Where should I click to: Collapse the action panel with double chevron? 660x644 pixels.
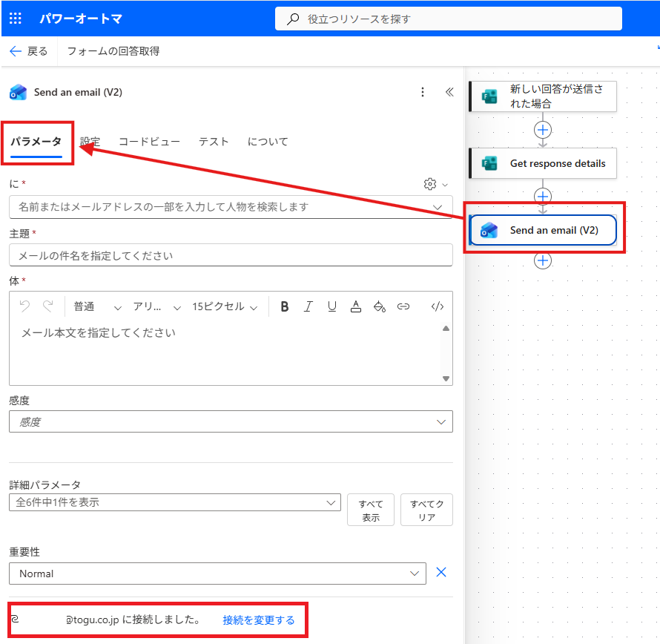[x=449, y=92]
